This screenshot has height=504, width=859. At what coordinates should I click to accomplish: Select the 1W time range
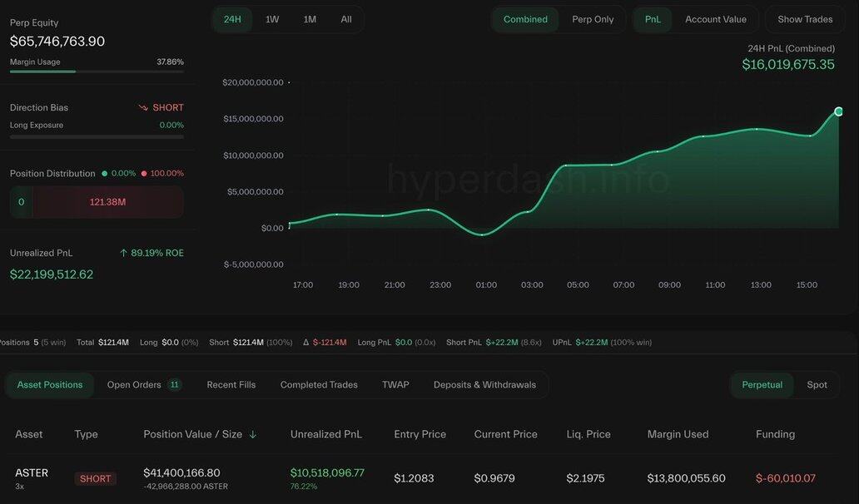(272, 19)
